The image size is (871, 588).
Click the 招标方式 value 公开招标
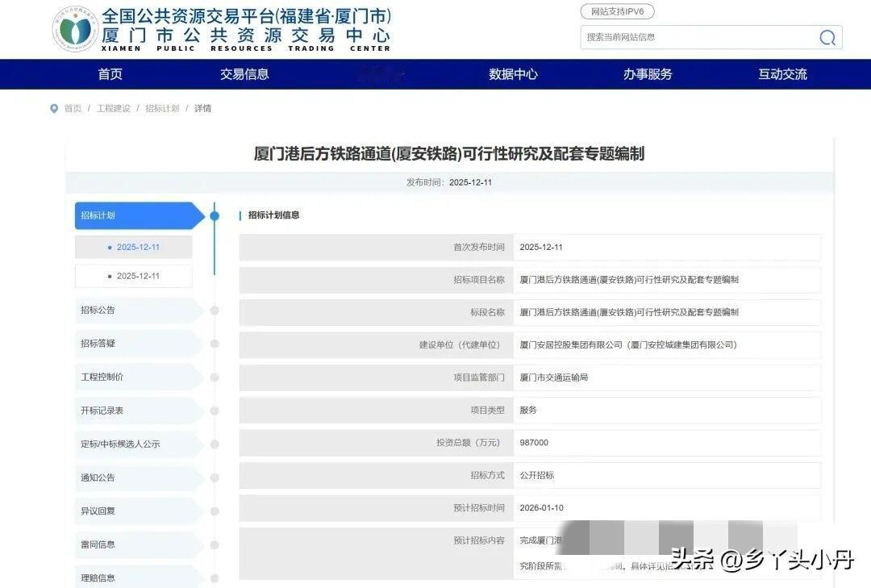click(x=536, y=475)
